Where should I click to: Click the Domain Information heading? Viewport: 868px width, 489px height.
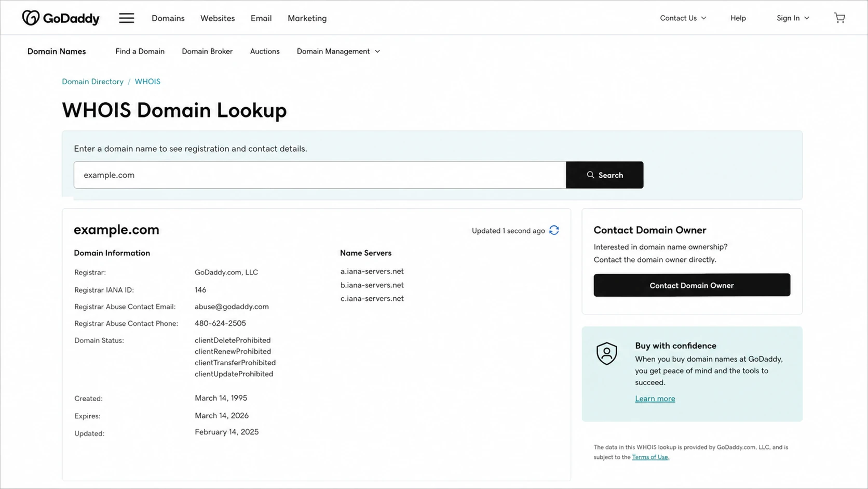coord(112,253)
